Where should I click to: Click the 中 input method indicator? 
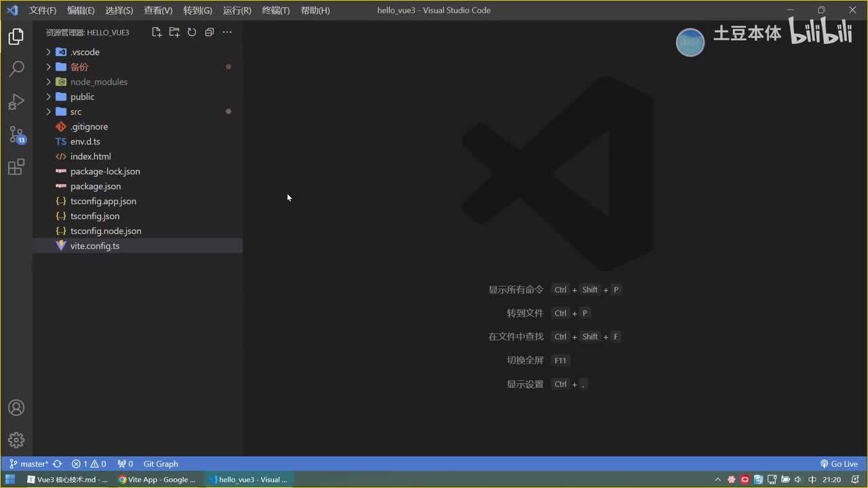(x=812, y=480)
